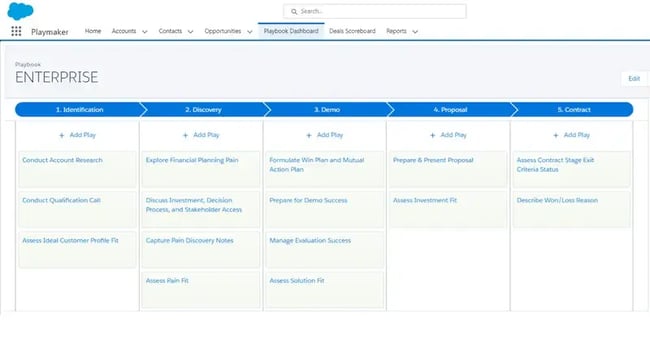The image size is (650, 364).
Task: Open the Opportunities tab
Action: [x=223, y=31]
